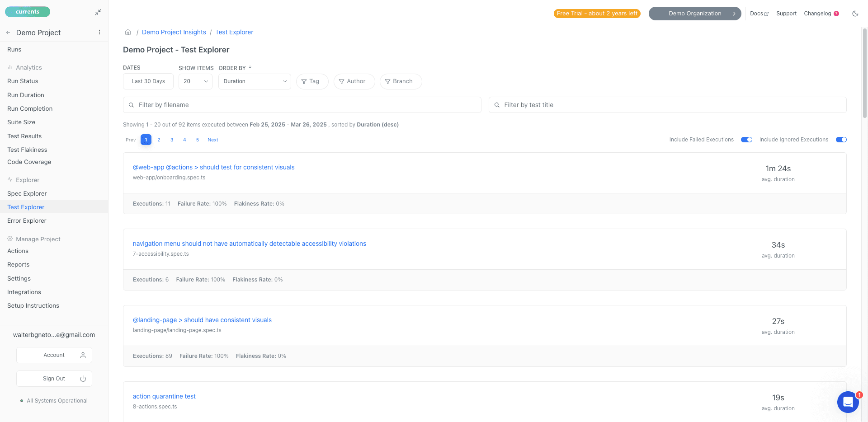Go to the Next results page
Viewport: 868px width, 422px height.
(x=213, y=140)
